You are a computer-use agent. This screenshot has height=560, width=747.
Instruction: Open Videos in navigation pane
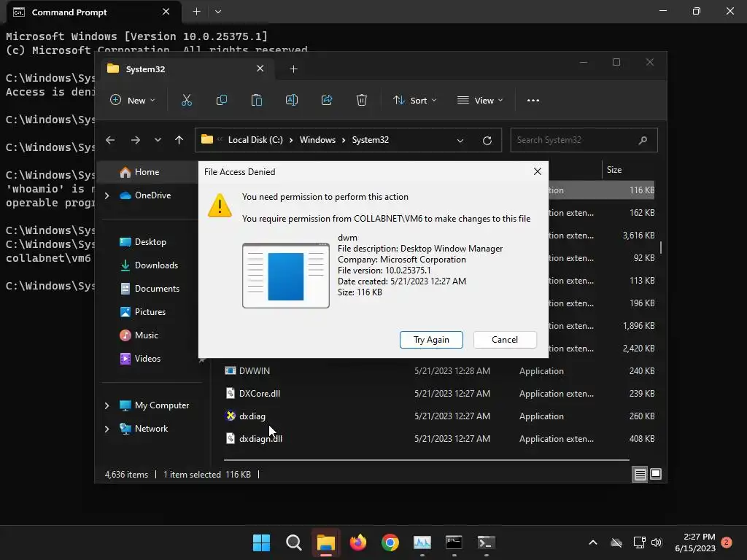(147, 359)
